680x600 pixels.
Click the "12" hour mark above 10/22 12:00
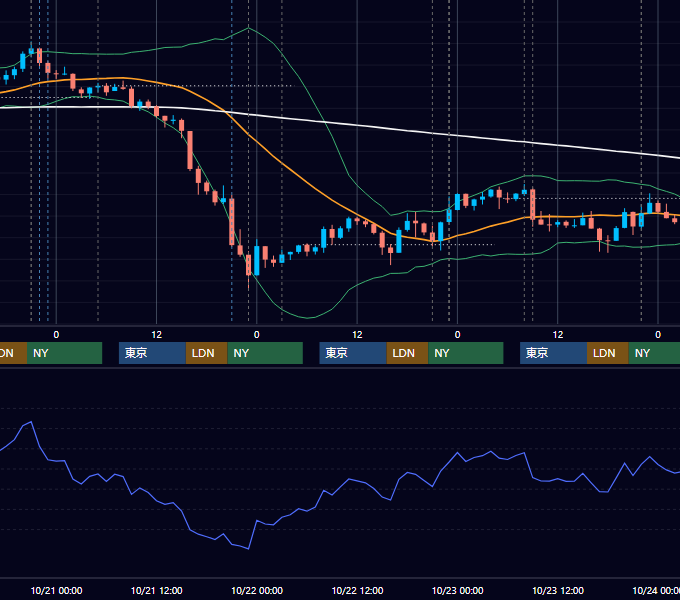(x=357, y=335)
